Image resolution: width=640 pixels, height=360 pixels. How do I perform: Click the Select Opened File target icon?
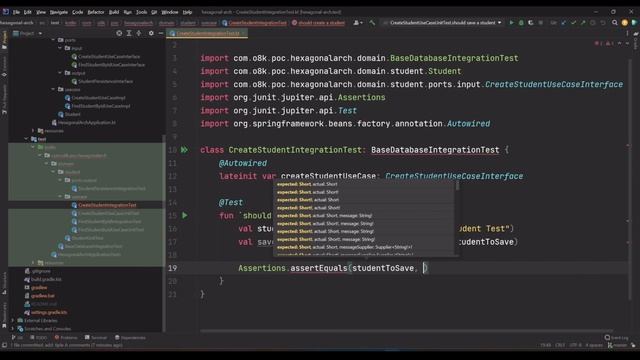pos(119,33)
